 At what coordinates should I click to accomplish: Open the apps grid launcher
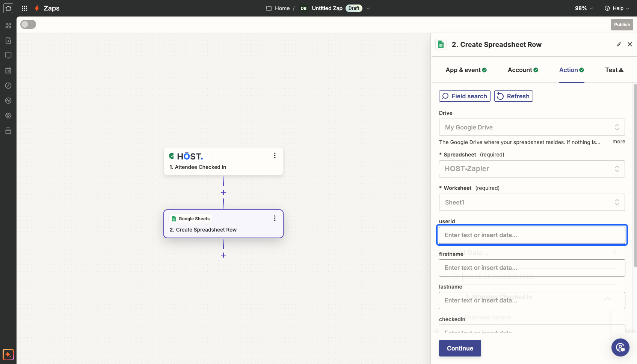24,8
